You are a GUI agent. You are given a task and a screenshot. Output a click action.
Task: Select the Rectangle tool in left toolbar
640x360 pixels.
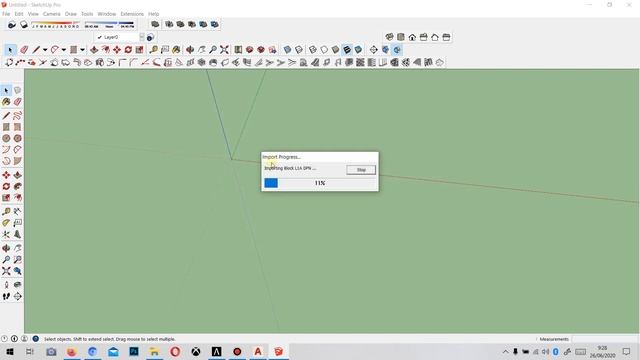(x=6, y=127)
